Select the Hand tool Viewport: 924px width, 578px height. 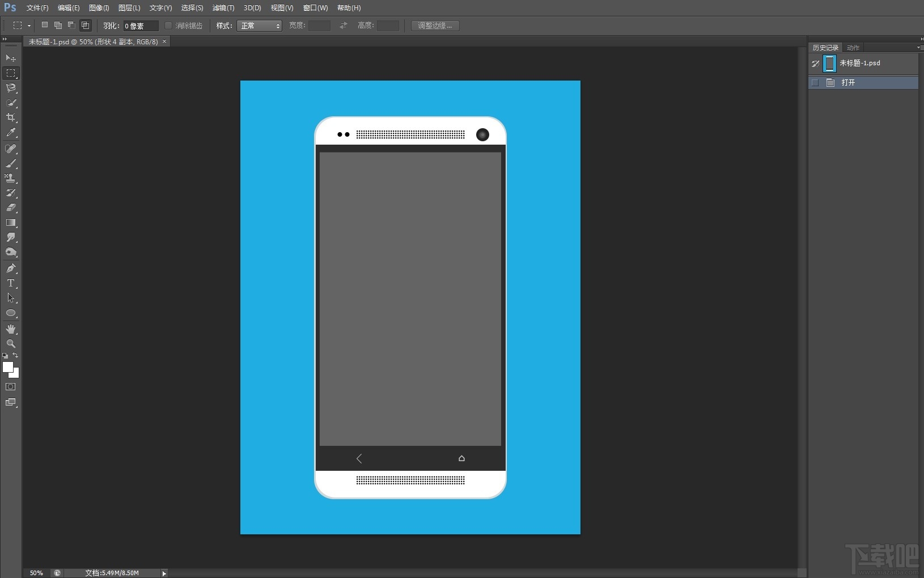11,329
